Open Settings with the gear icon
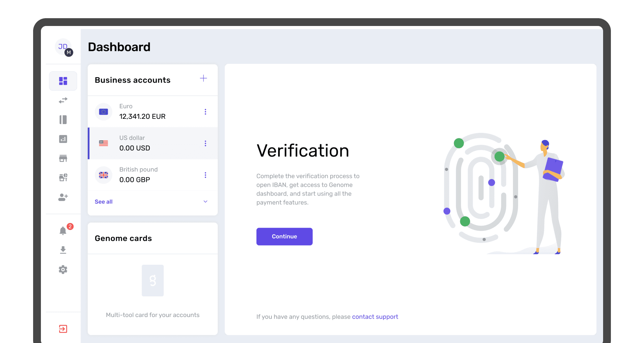The image size is (644, 343). [63, 270]
